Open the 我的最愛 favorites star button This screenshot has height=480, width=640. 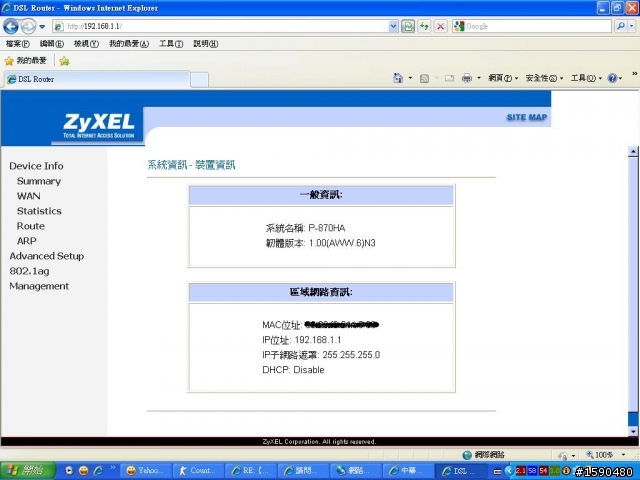coord(25,61)
